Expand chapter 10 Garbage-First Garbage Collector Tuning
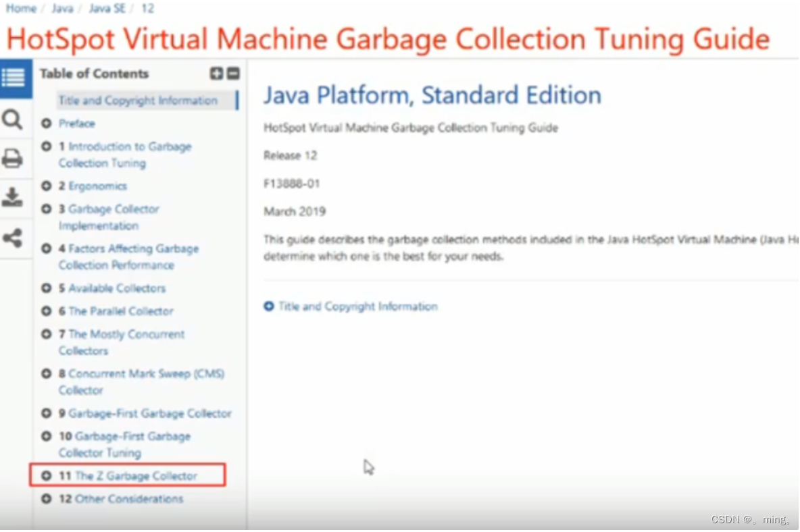This screenshot has width=800, height=532. (47, 437)
